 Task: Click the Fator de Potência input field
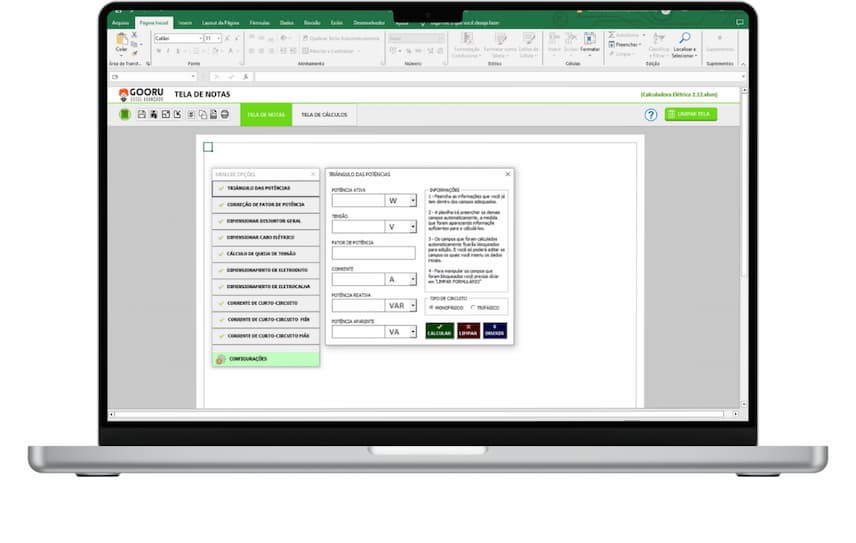coord(373,253)
